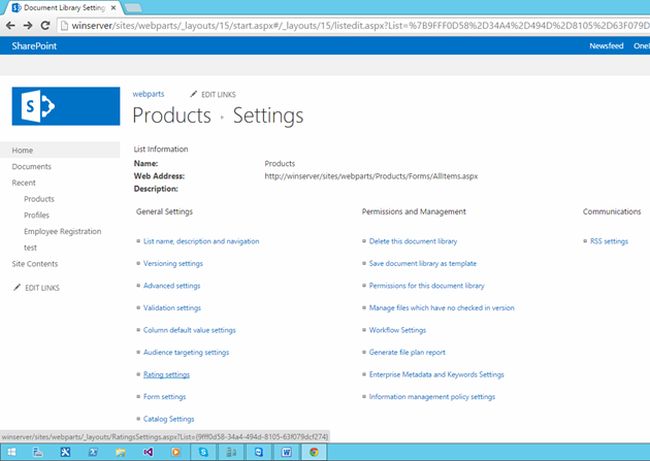Click Delete this document library
This screenshot has width=650, height=461.
pos(413,241)
